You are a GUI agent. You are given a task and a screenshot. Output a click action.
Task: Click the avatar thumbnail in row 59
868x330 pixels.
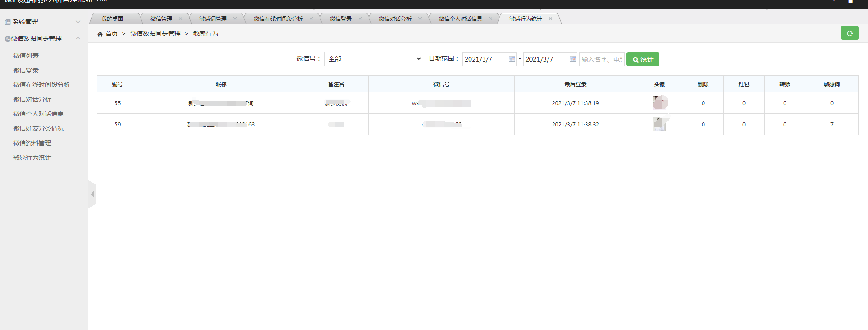[x=660, y=124]
